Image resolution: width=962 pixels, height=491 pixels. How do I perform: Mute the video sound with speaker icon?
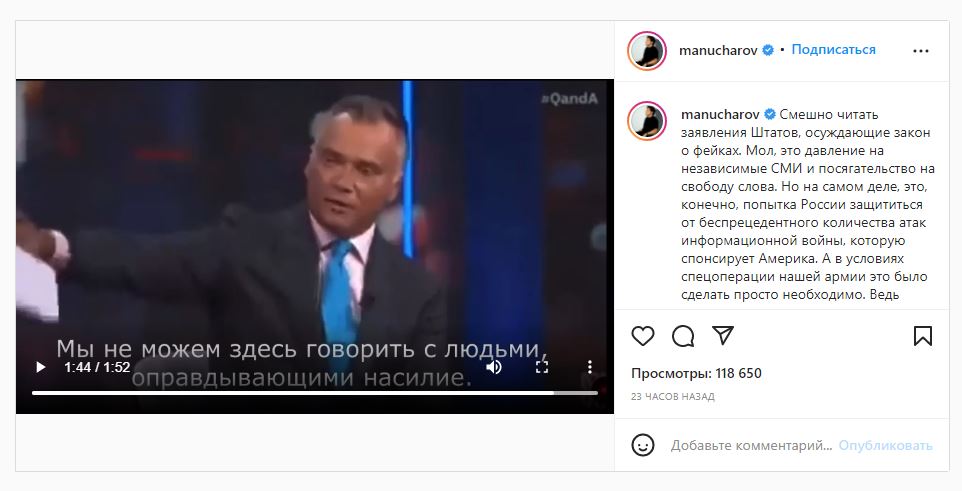click(x=494, y=367)
